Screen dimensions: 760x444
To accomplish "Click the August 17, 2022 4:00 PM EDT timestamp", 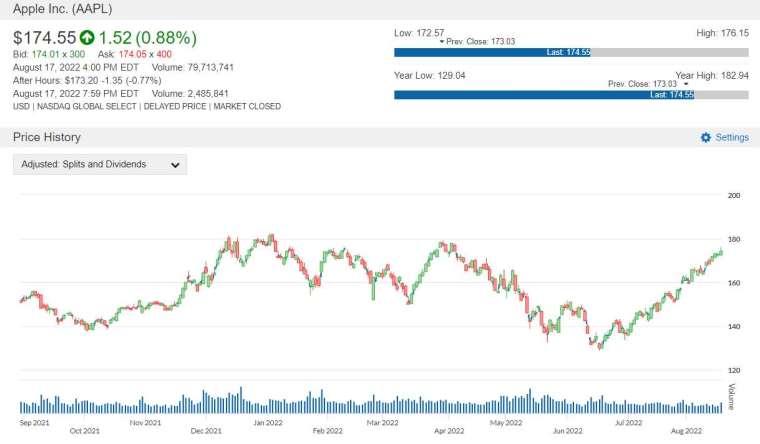I will [x=76, y=67].
